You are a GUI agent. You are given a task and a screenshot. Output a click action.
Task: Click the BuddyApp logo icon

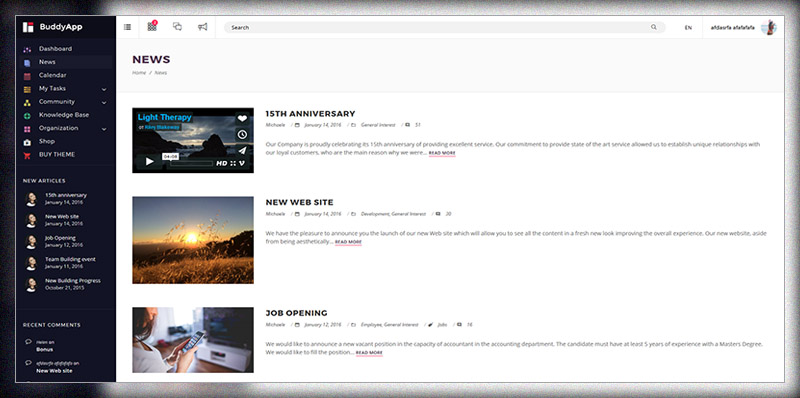[x=28, y=27]
